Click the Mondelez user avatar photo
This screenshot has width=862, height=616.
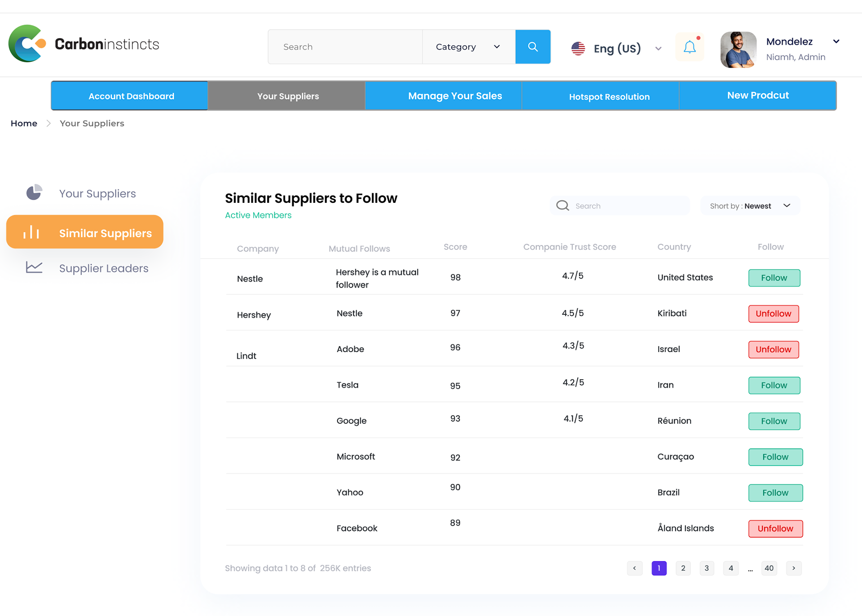[x=739, y=50]
